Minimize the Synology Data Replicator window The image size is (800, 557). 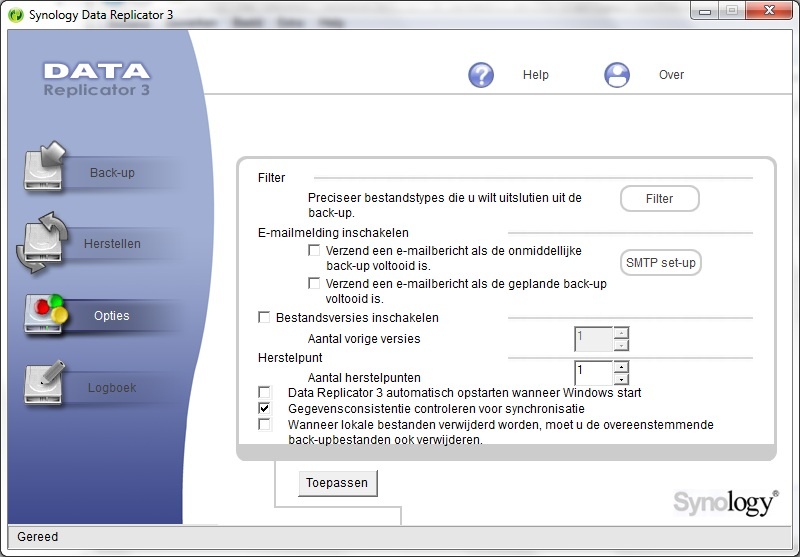(705, 11)
